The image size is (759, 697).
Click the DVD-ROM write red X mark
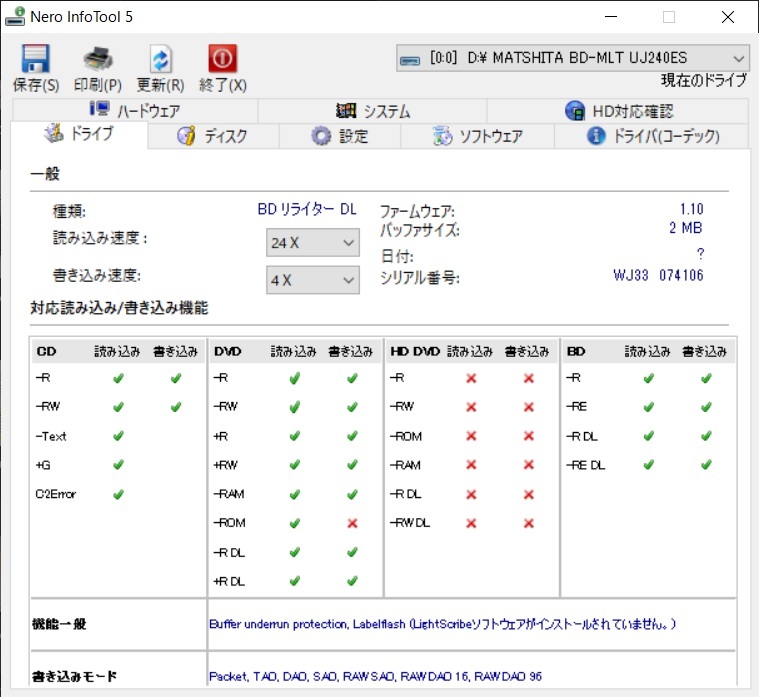(x=352, y=523)
